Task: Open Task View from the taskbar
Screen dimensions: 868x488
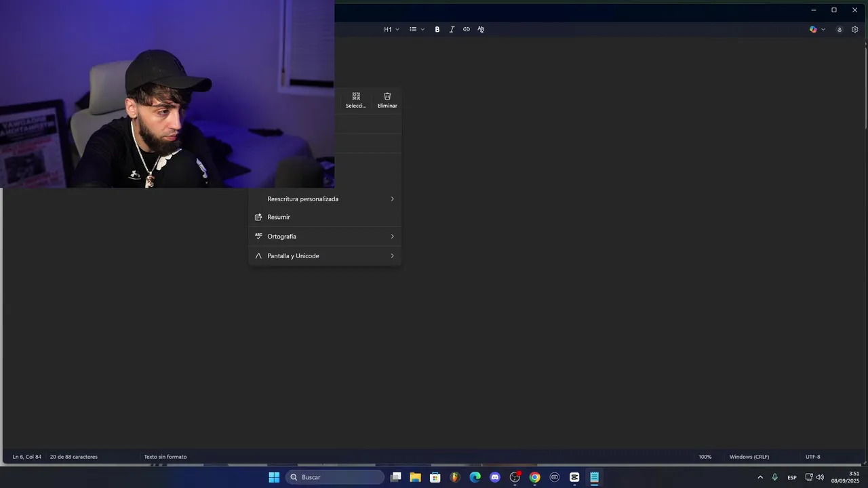Action: 396,477
